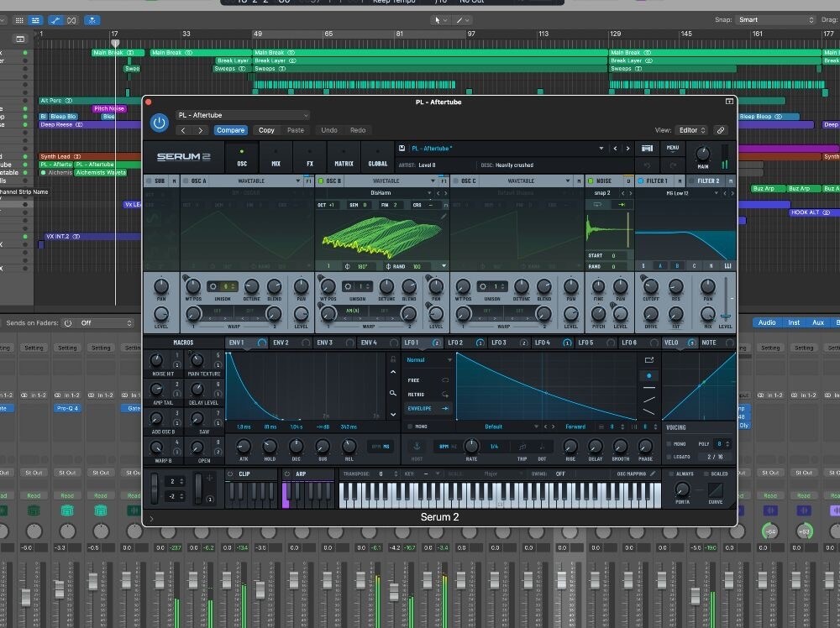The width and height of the screenshot is (840, 628).
Task: Open the DisHarm wavetable dropdown
Action: pyautogui.click(x=381, y=193)
